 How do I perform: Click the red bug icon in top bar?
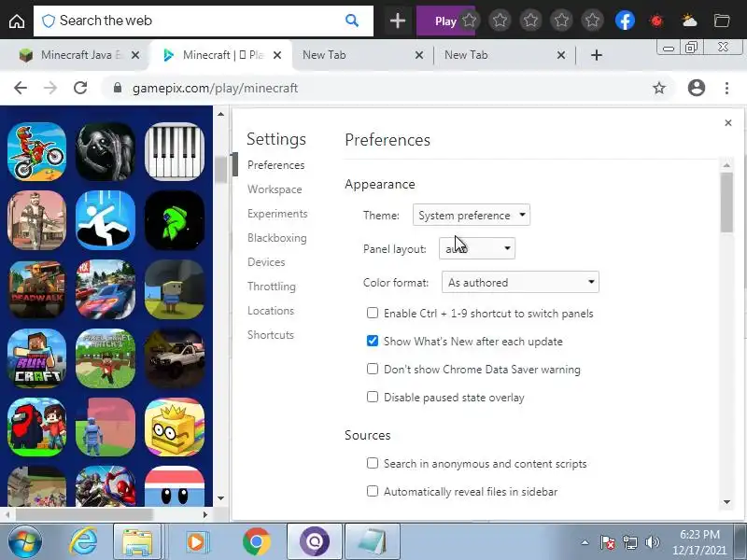[x=656, y=21]
